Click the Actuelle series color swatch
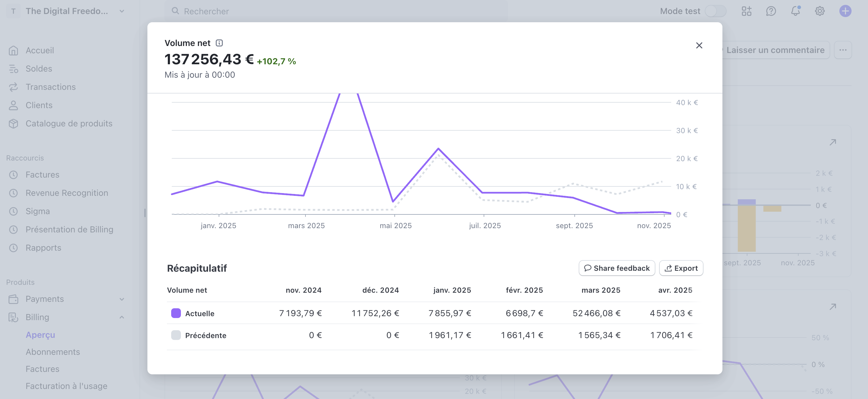 click(x=176, y=313)
